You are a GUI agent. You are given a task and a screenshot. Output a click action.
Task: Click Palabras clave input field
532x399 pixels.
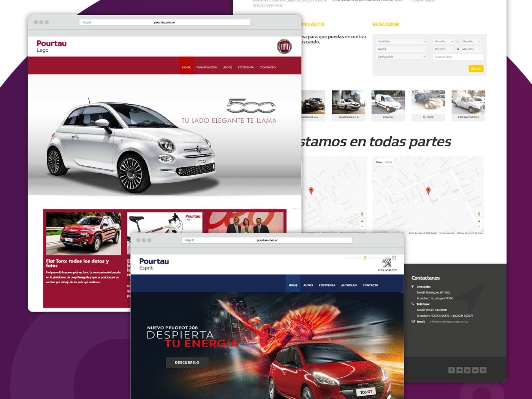click(x=458, y=57)
